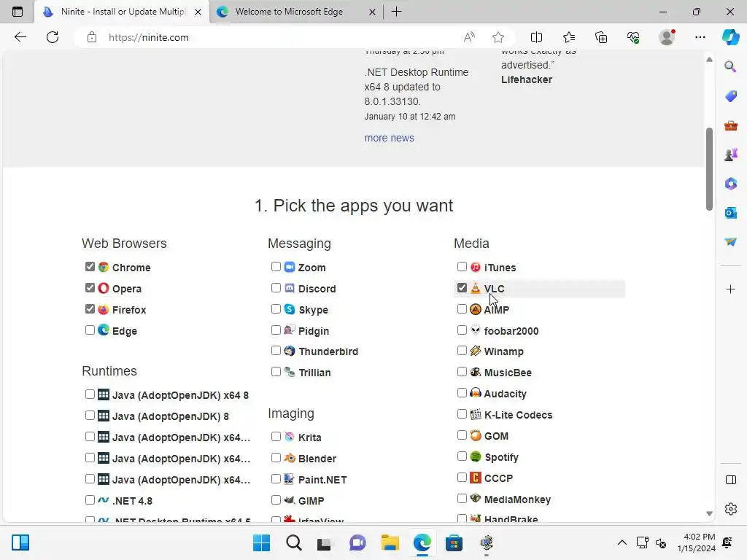Check the Zoom checkbox
This screenshot has height=560, width=747.
coord(276,267)
